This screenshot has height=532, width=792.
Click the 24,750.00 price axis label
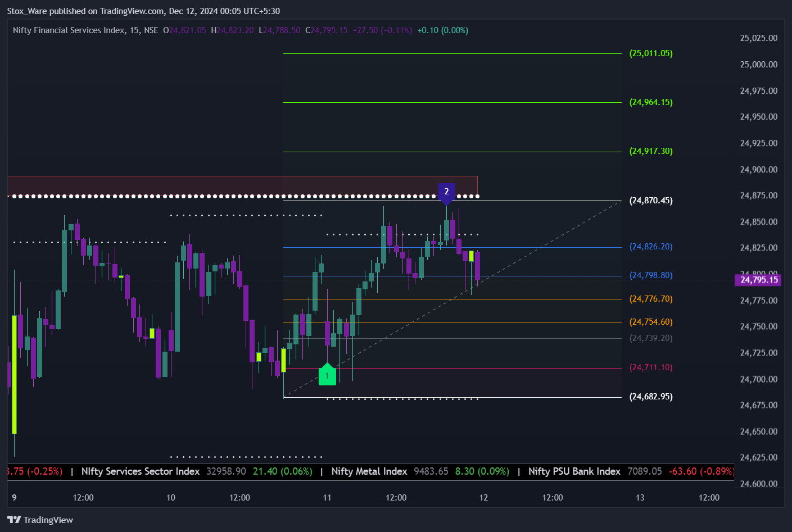pos(759,326)
